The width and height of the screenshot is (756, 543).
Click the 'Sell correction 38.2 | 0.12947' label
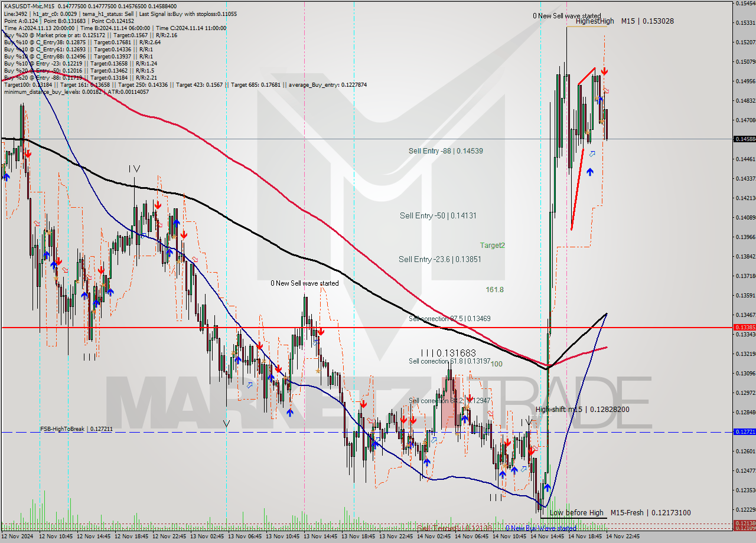pos(449,401)
